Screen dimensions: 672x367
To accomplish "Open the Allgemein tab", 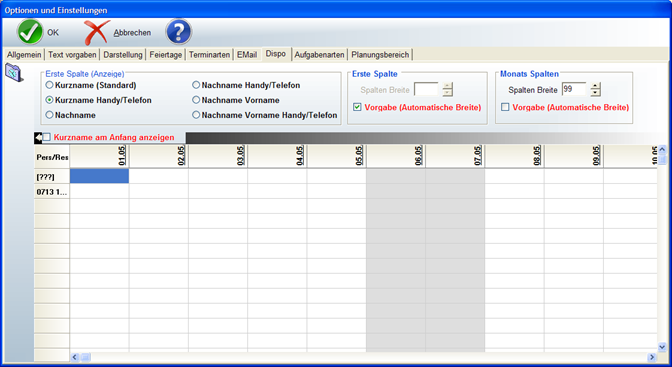I will coord(24,55).
